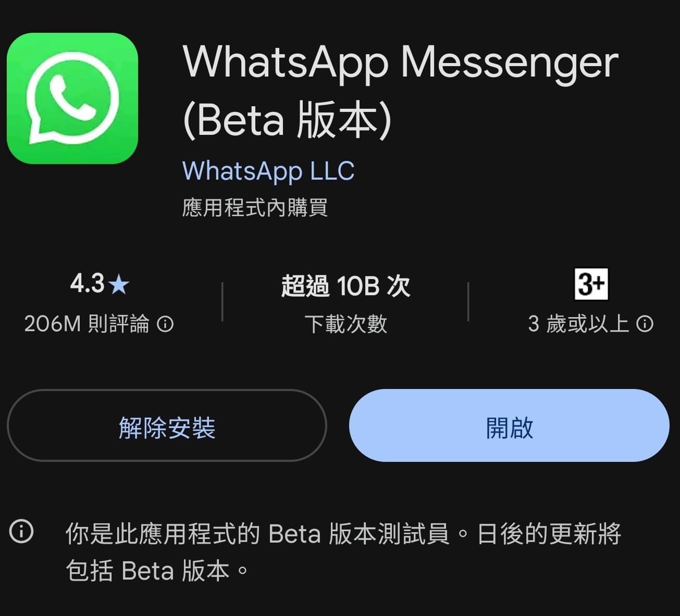
Task: Tap the (Beta 版本) line of the title
Action: click(x=287, y=120)
